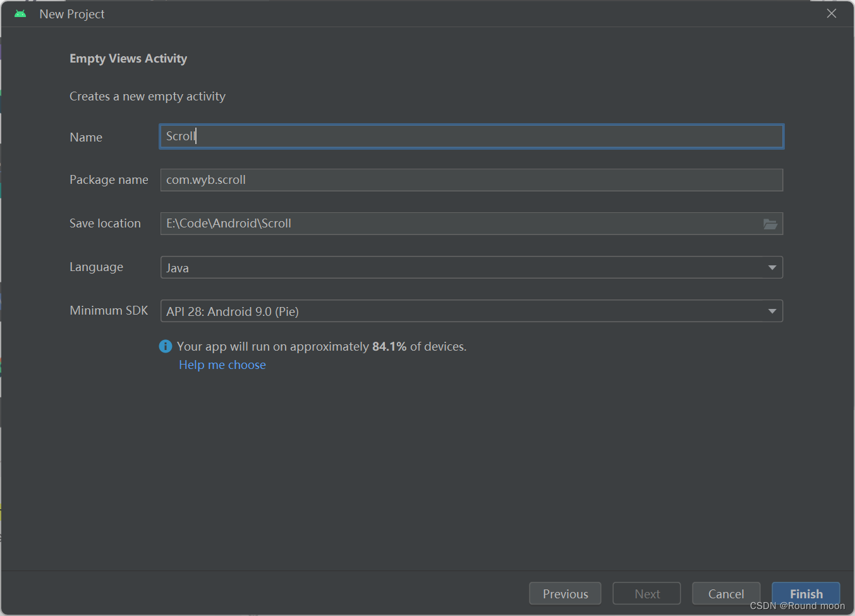Click the Name label
This screenshot has width=855, height=616.
pyautogui.click(x=86, y=137)
